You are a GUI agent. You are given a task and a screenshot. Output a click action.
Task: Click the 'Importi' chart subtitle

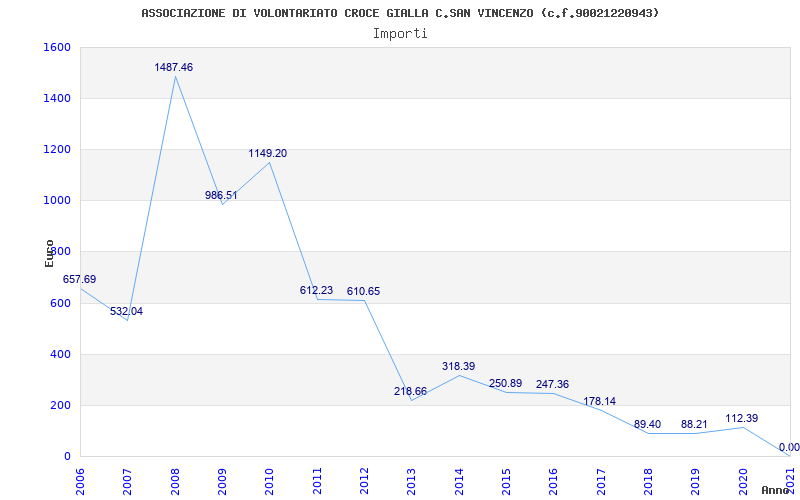[x=400, y=34]
